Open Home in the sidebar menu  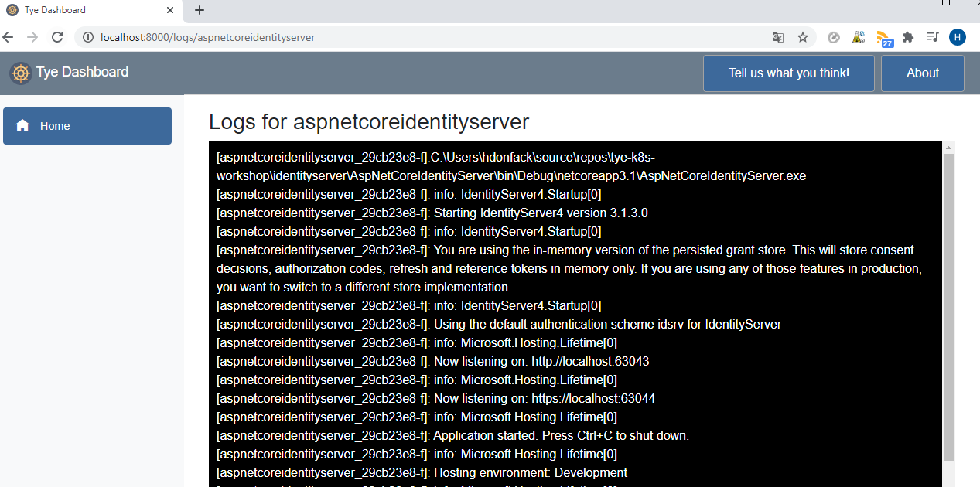[87, 126]
